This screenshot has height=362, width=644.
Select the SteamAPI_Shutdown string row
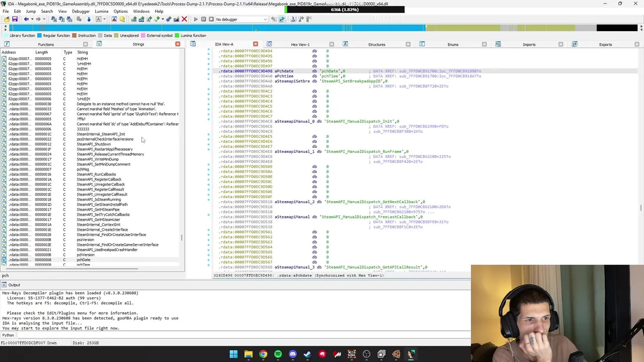pyautogui.click(x=91, y=144)
